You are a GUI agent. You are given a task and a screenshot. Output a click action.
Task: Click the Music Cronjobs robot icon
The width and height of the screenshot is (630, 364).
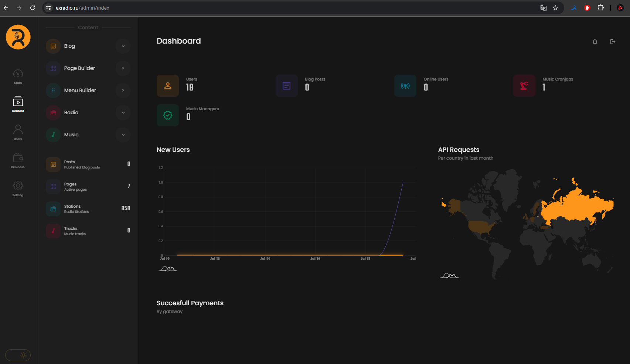pyautogui.click(x=524, y=86)
